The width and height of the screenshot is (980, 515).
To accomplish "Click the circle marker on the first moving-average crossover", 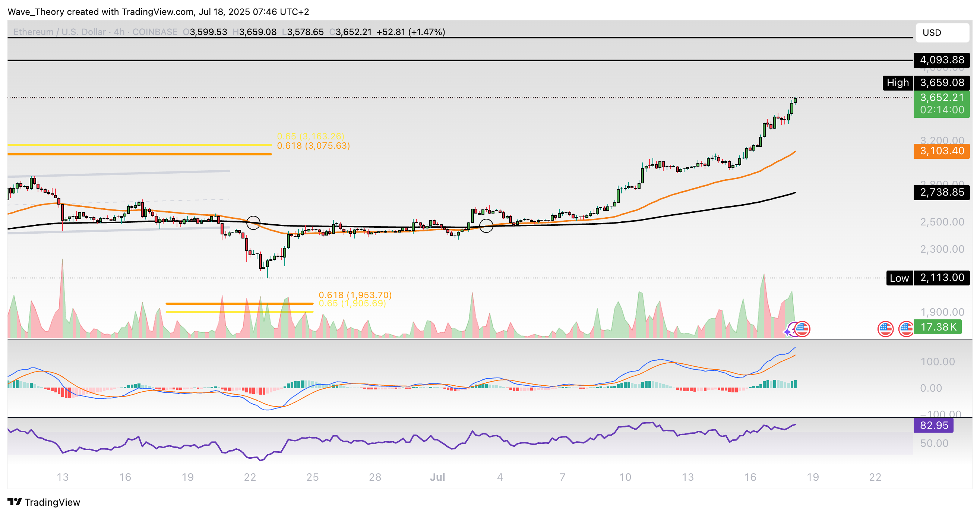I will click(x=253, y=222).
